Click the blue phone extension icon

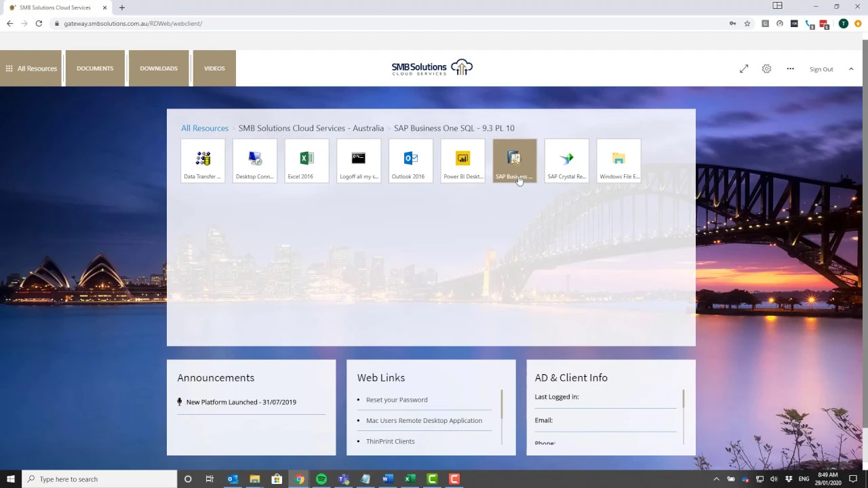810,24
